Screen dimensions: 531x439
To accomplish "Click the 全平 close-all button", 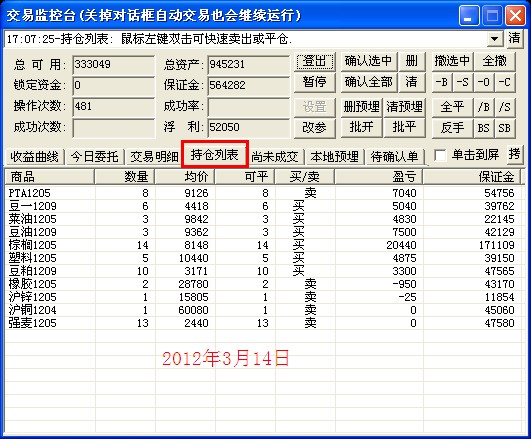I will [452, 107].
